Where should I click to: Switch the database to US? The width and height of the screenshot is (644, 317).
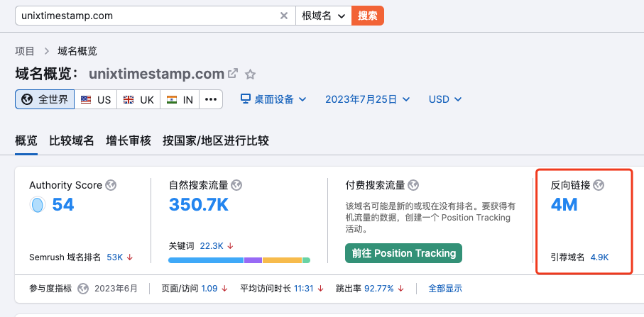pos(96,99)
